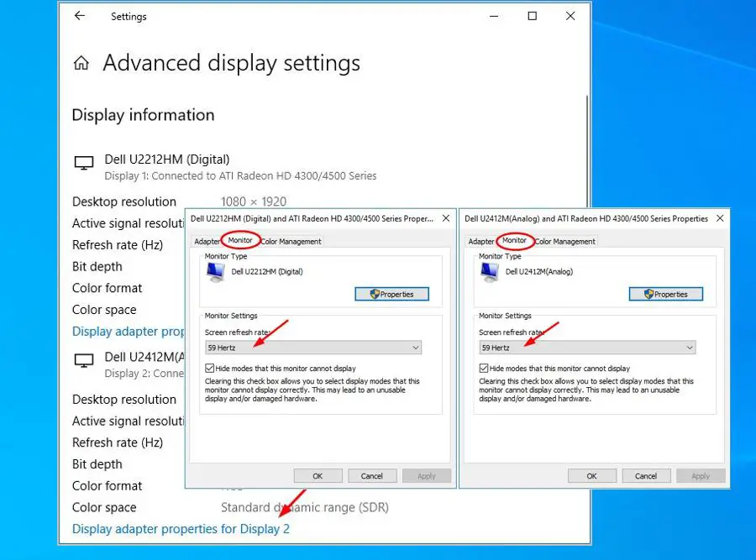Switch to Adapter tab in Dell U2212HM dialog

pos(207,242)
